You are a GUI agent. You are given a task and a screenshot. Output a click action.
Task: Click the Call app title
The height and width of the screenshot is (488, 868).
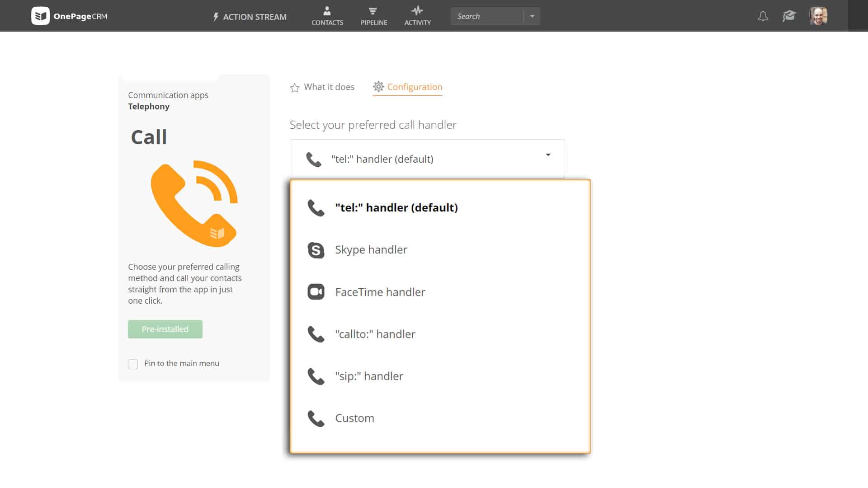149,137
